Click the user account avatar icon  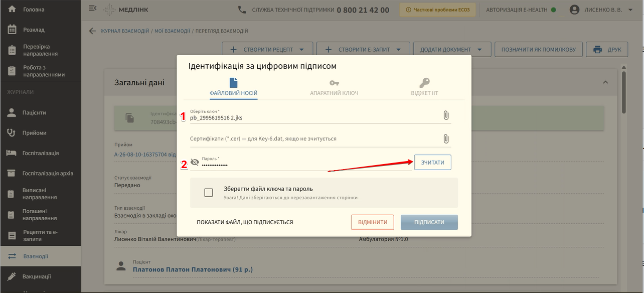575,10
